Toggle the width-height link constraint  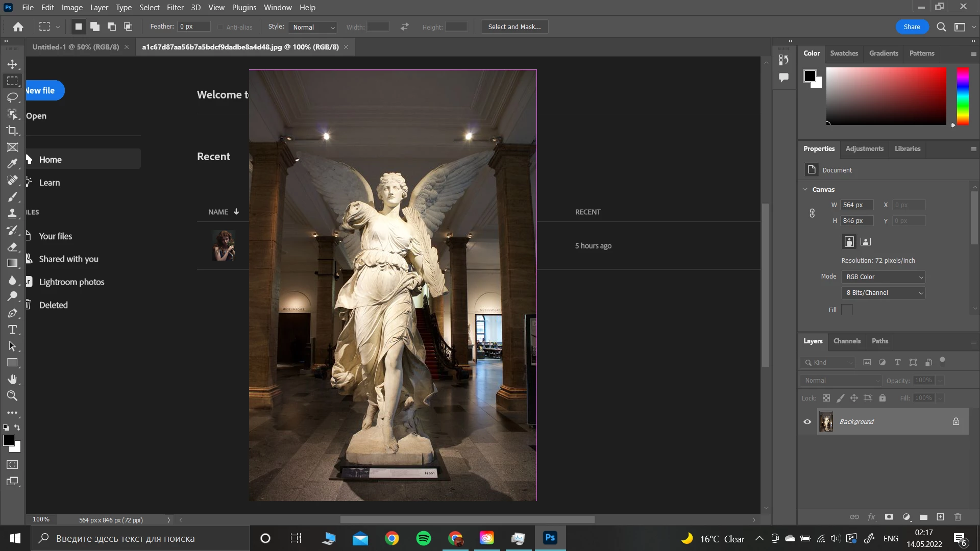point(812,213)
